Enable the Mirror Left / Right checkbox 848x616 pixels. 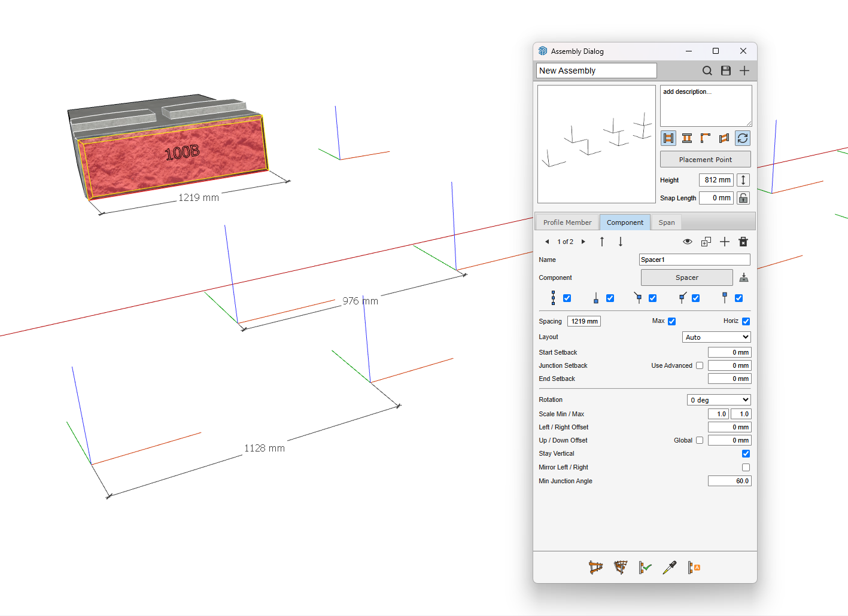tap(746, 467)
